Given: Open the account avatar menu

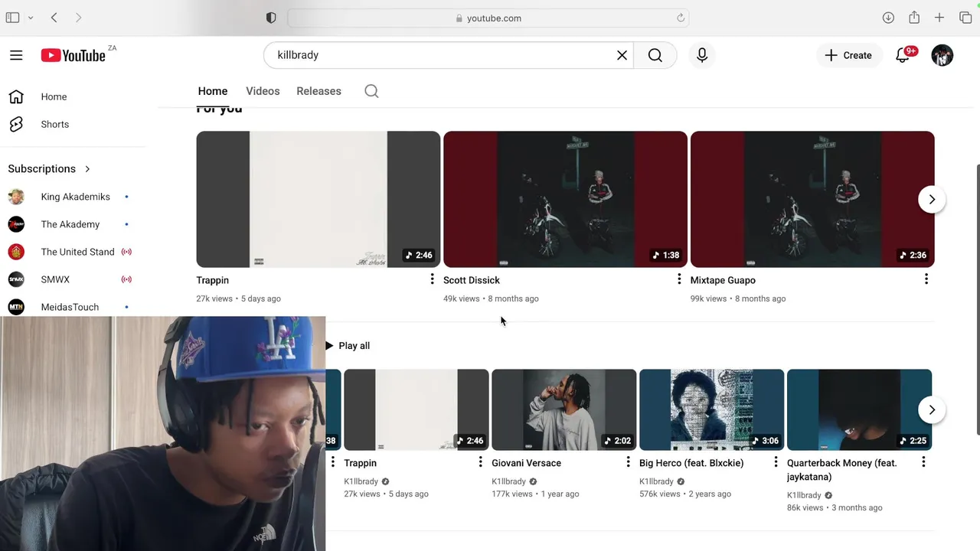Looking at the screenshot, I should [942, 55].
